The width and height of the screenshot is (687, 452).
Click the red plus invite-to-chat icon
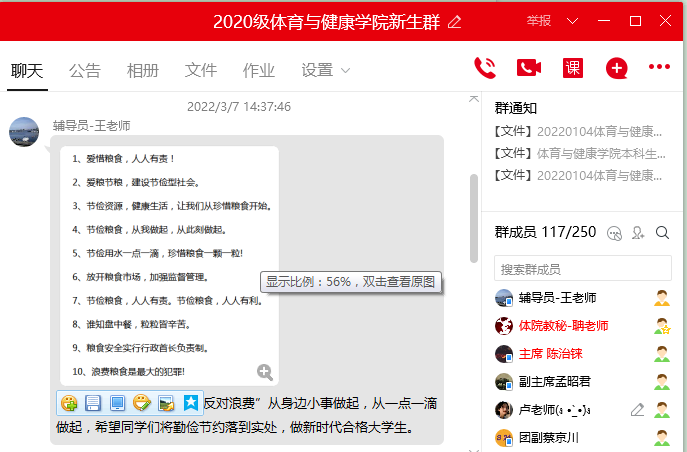click(x=617, y=68)
